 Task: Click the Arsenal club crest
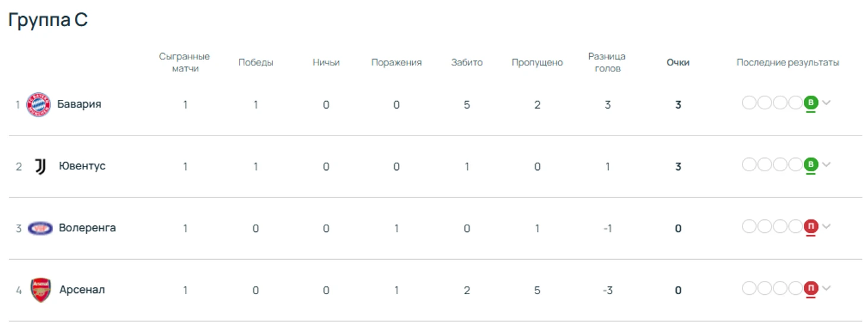point(40,290)
